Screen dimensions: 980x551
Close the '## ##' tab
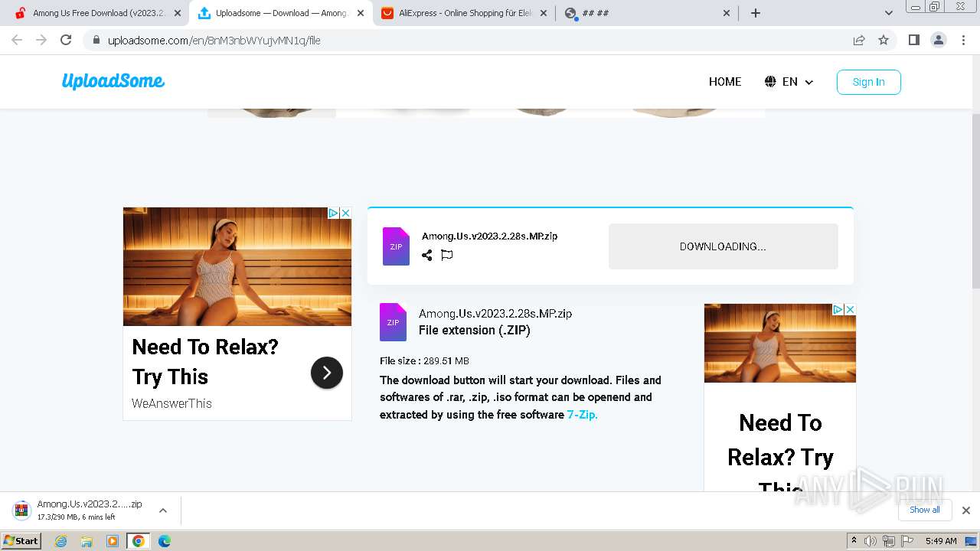pos(727,13)
